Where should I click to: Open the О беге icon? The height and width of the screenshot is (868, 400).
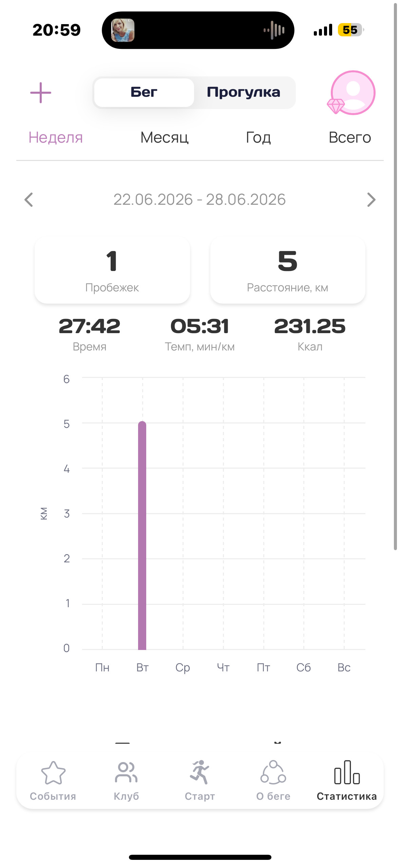pos(273,772)
